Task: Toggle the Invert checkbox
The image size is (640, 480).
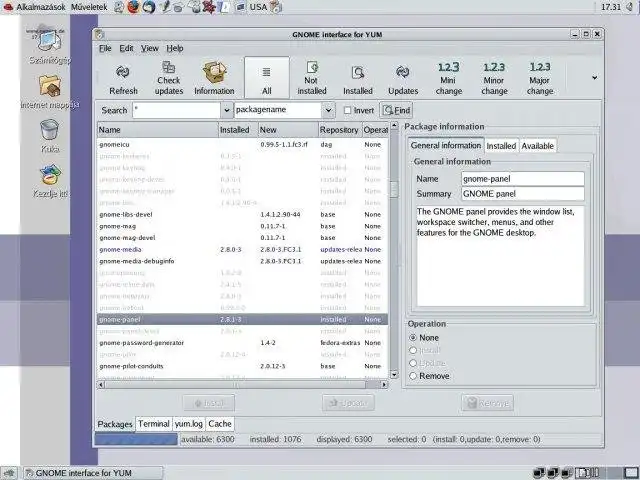Action: [x=347, y=110]
